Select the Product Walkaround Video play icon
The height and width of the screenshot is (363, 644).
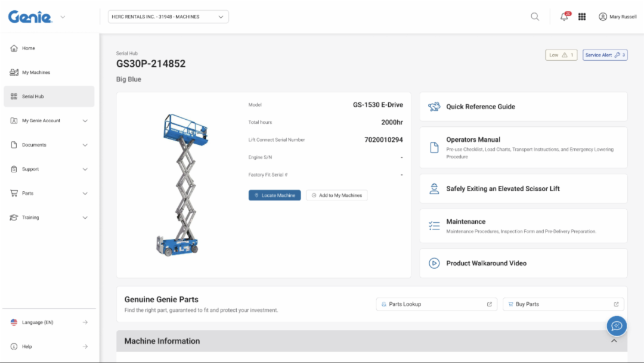435,263
